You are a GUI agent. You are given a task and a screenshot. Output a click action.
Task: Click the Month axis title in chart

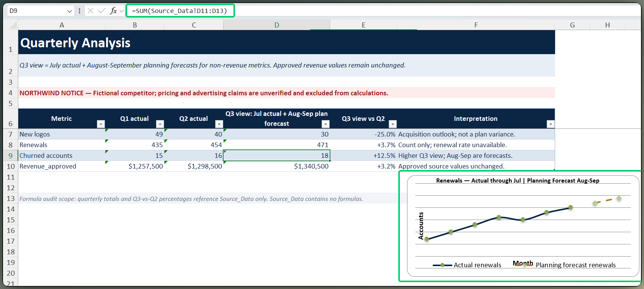click(523, 263)
